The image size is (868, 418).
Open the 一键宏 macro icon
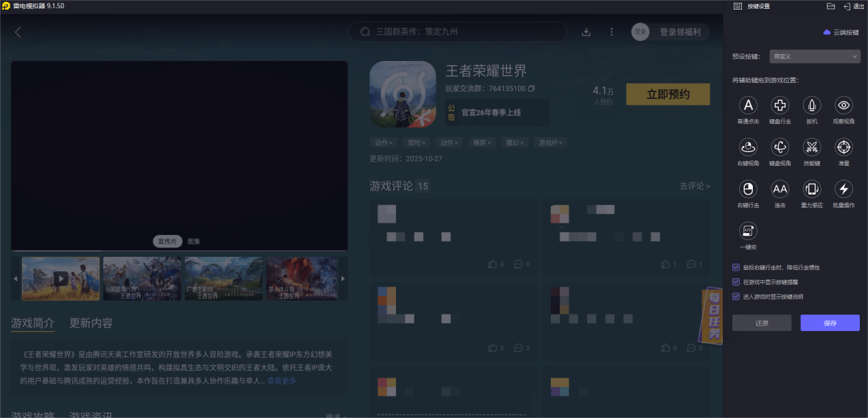click(747, 232)
